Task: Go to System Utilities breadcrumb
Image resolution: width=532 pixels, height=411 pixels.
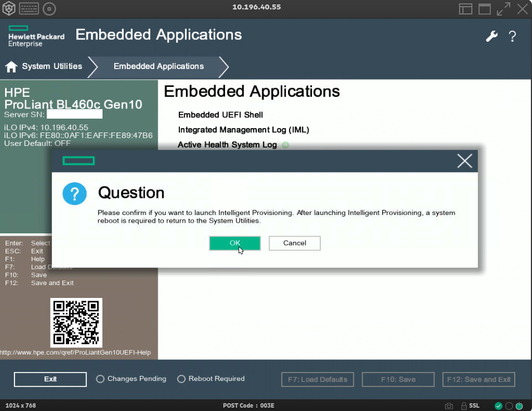Action: [x=52, y=66]
